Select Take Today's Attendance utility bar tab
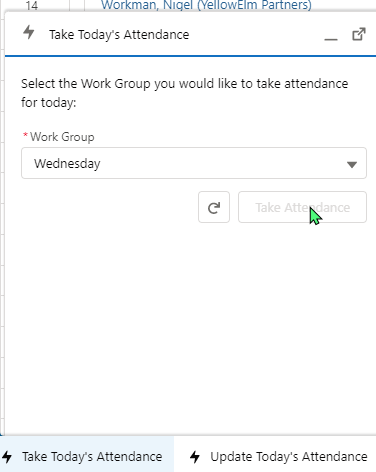 point(87,456)
